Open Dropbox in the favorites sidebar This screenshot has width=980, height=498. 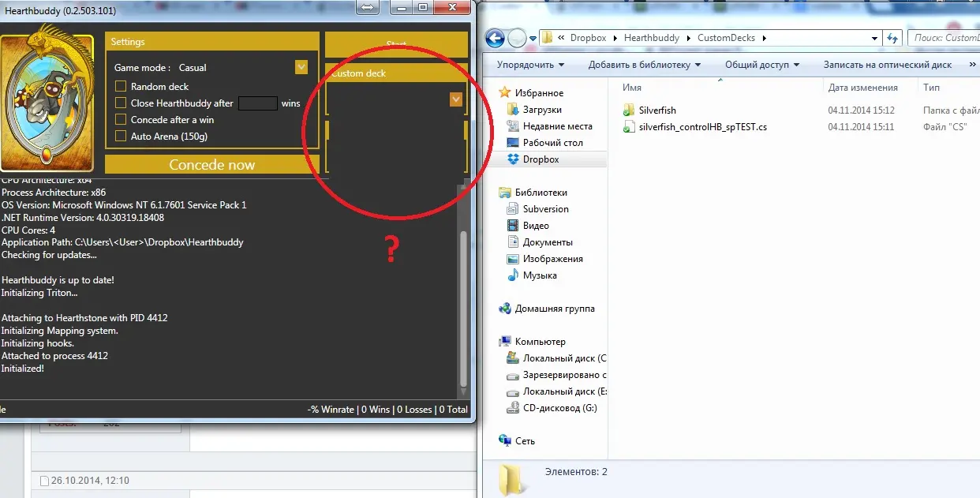coord(540,159)
